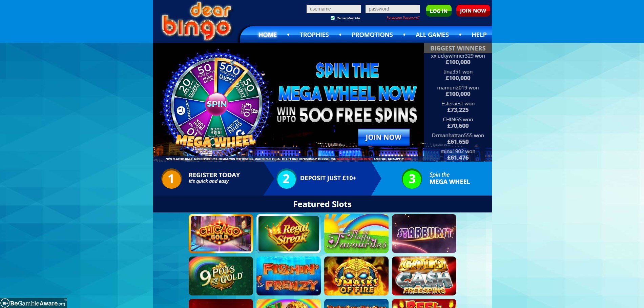Open the Starburst slot game
The image size is (644, 308).
(424, 233)
